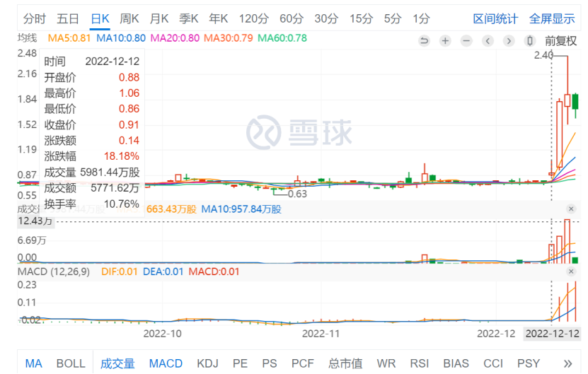Click the 全屏显示 fullscreen link

552,18
